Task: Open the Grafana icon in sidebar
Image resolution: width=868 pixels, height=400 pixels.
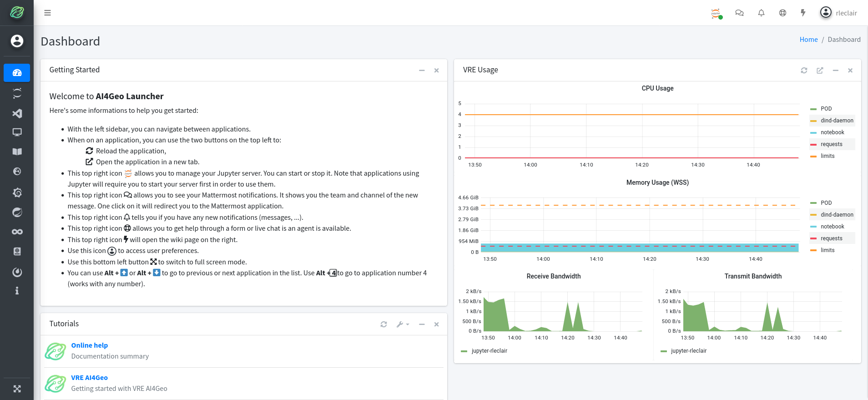Action: pos(17,192)
